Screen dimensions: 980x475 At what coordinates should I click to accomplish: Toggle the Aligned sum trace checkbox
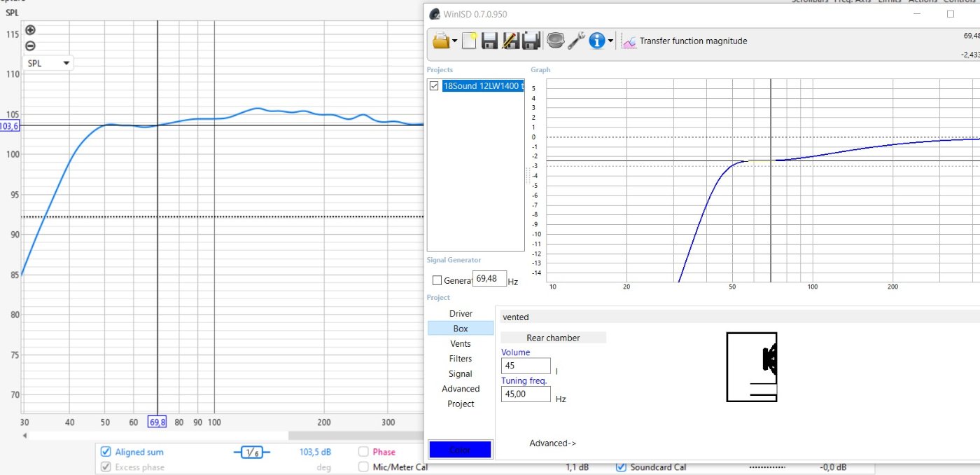(x=106, y=452)
